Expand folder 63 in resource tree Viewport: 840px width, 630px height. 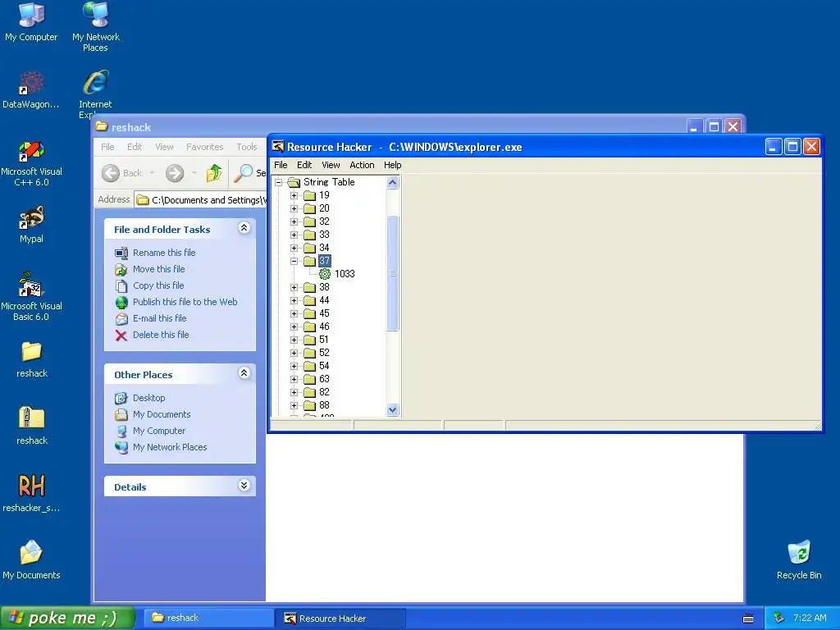294,379
